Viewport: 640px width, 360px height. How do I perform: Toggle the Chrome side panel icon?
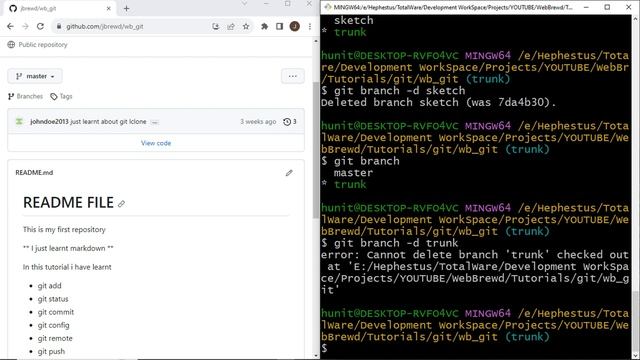click(279, 26)
